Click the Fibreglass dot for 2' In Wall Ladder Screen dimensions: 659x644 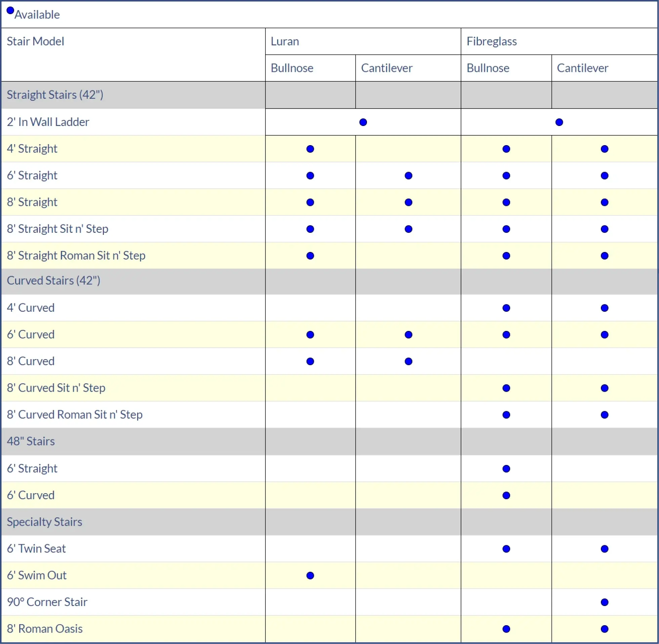(559, 122)
